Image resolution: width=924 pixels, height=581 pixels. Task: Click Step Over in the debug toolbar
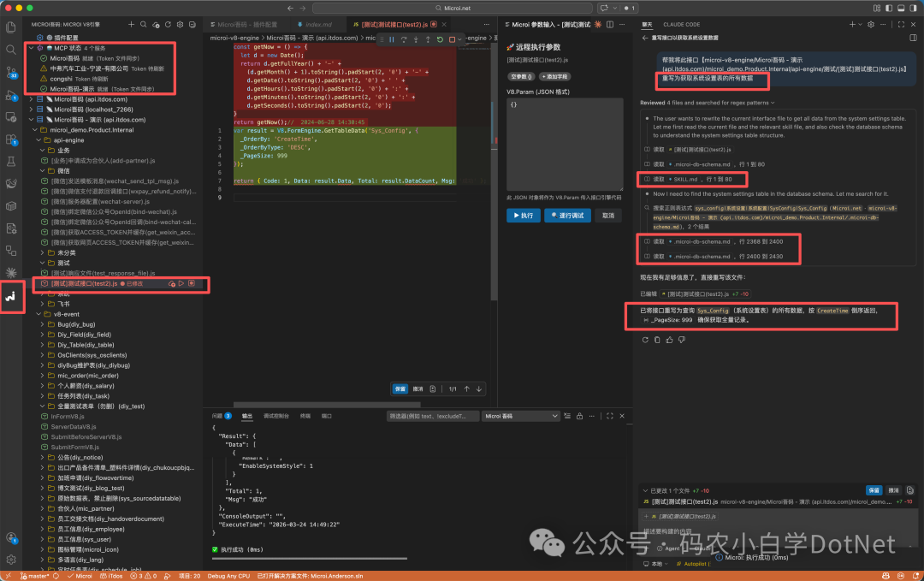(x=404, y=39)
